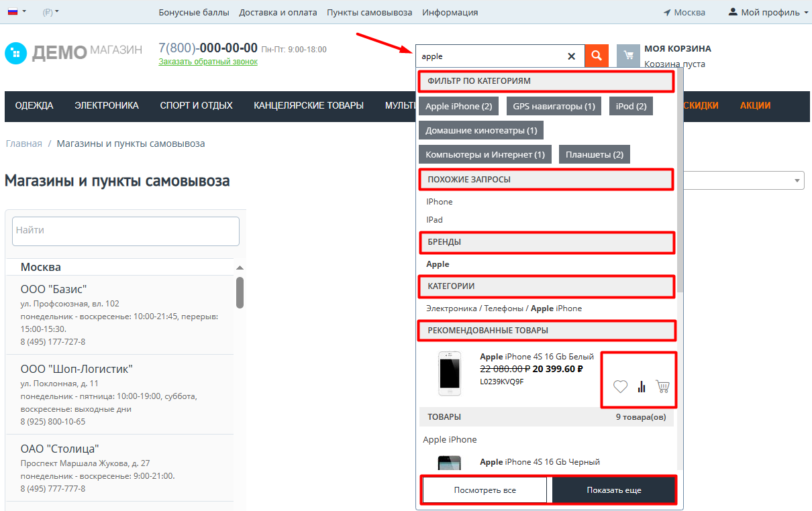812x511 pixels.
Task: Open АКЦИИ menu item
Action: (x=755, y=105)
